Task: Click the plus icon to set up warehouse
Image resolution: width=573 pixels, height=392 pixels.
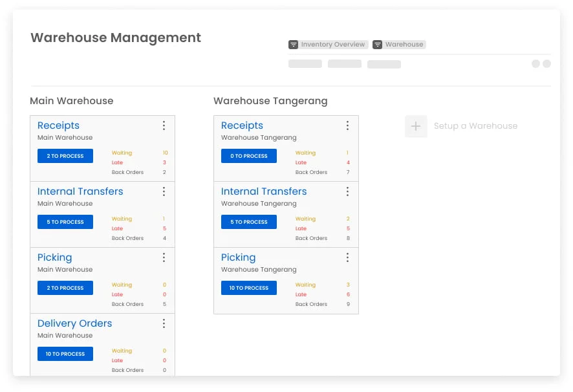Action: (416, 126)
